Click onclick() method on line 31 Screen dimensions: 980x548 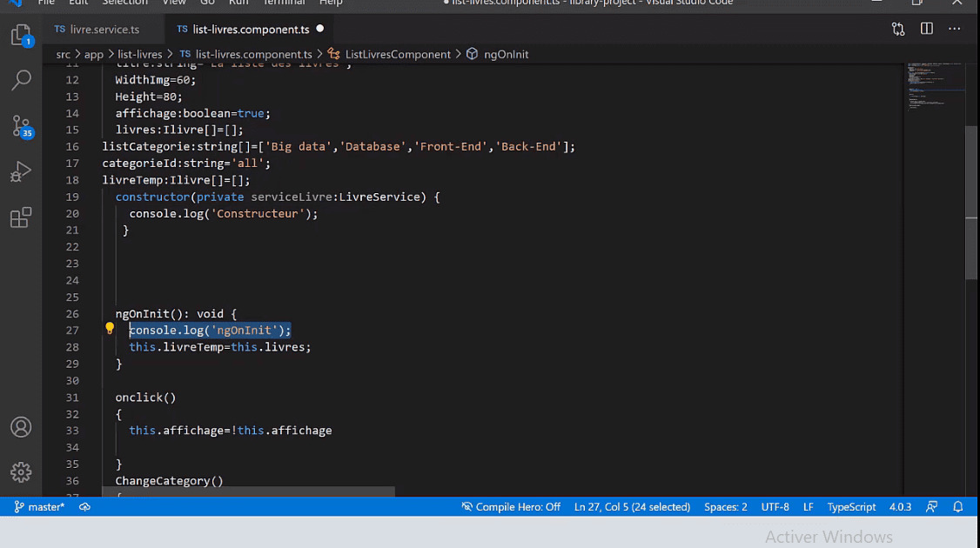pyautogui.click(x=145, y=398)
